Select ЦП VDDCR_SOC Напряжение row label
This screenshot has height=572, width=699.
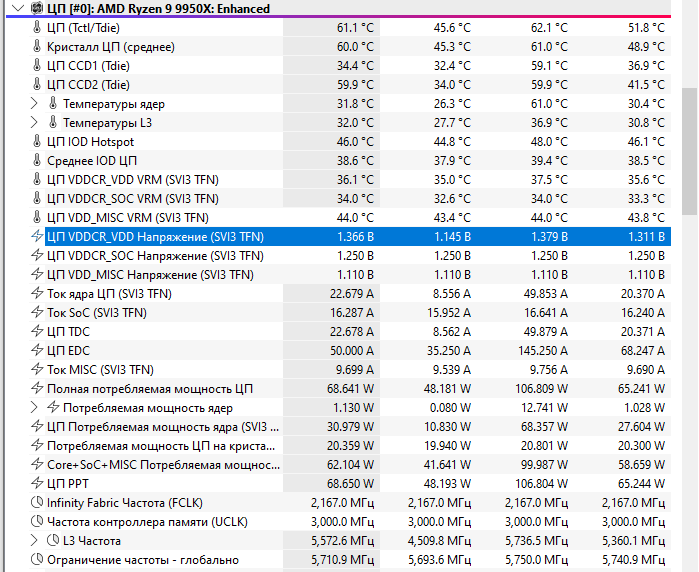156,256
